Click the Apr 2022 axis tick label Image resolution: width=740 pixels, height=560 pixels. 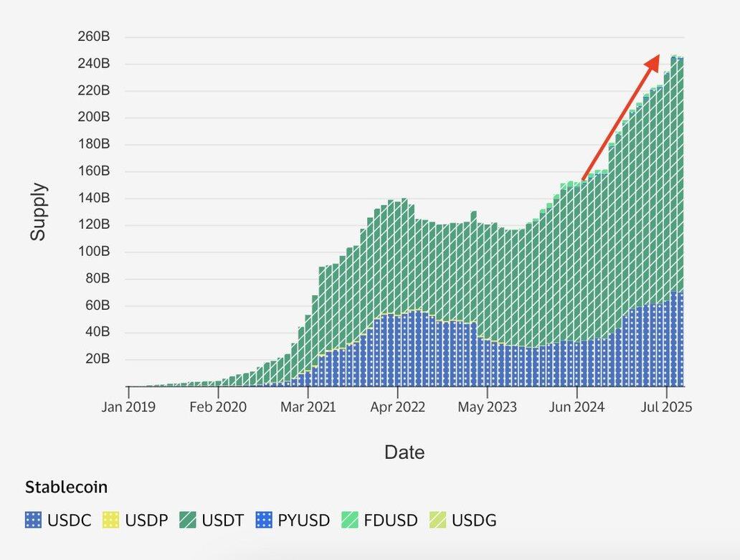tap(397, 407)
